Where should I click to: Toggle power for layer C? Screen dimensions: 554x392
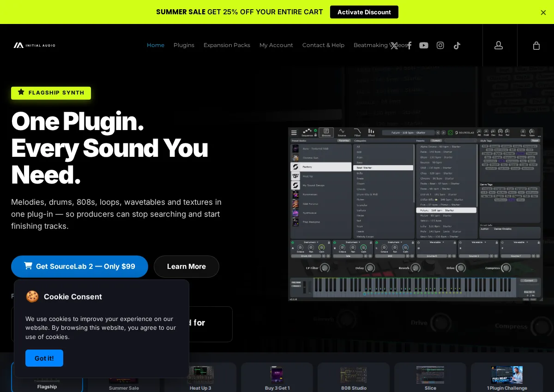(x=377, y=243)
